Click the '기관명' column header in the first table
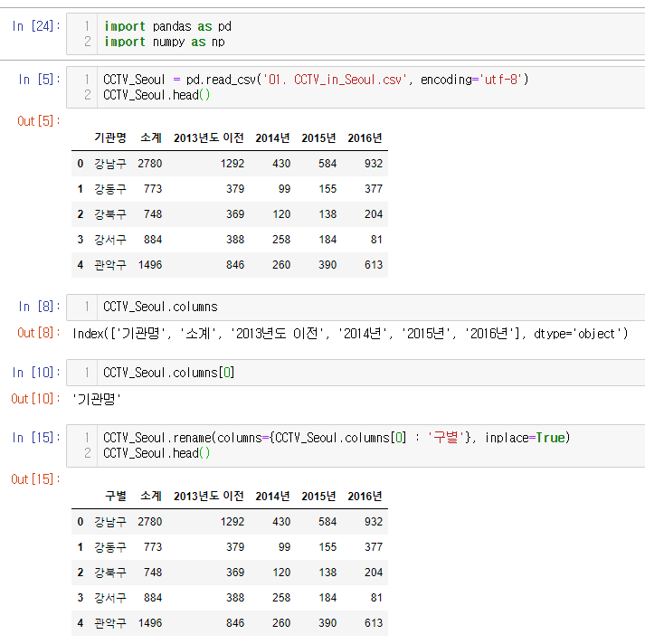This screenshot has width=645, height=644. coord(110,137)
